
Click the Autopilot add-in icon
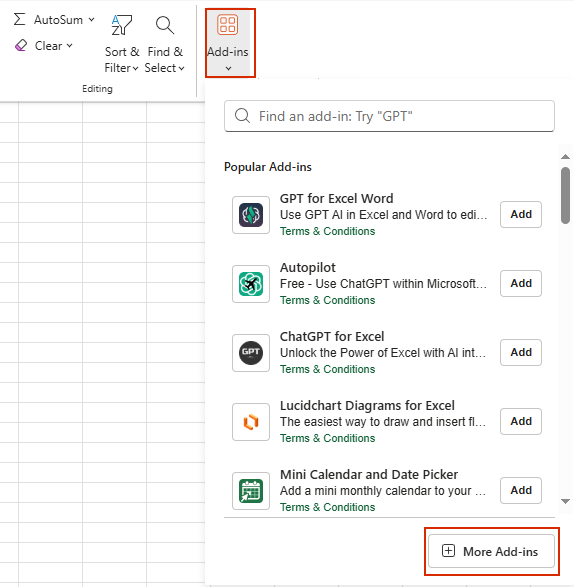click(x=251, y=284)
